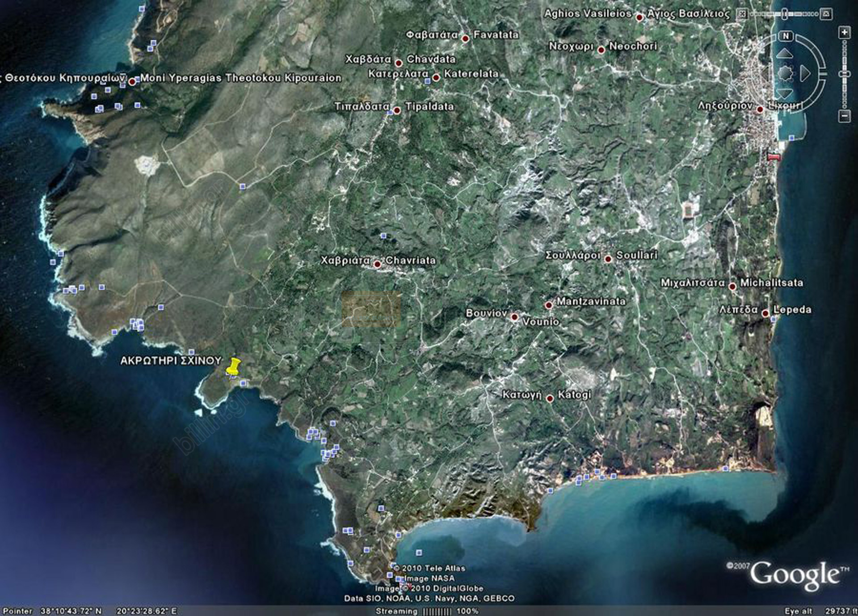Select the Chavriata place marker dot

(377, 264)
